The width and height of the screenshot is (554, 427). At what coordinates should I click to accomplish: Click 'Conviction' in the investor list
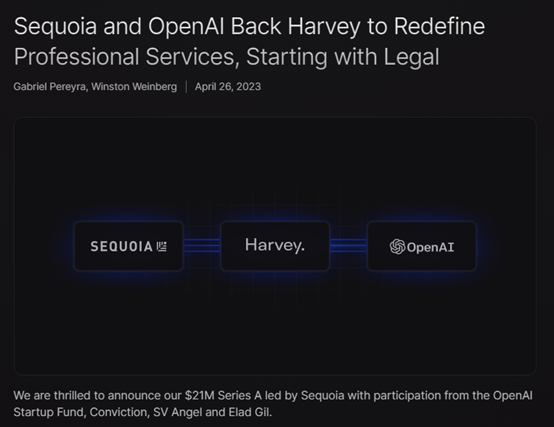pyautogui.click(x=118, y=412)
